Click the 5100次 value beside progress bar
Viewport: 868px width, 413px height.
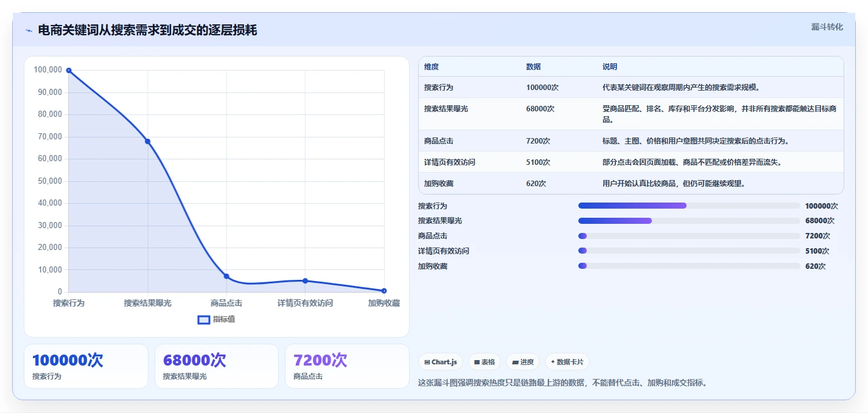[817, 251]
